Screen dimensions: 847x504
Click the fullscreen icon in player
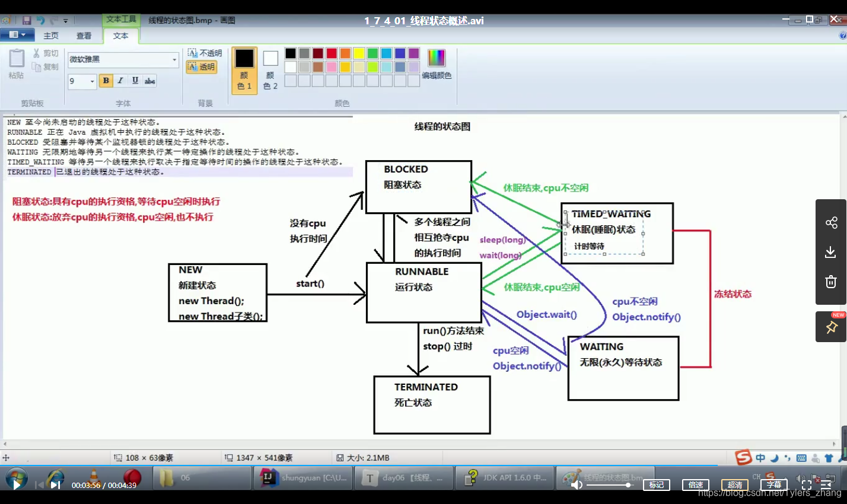(x=807, y=485)
